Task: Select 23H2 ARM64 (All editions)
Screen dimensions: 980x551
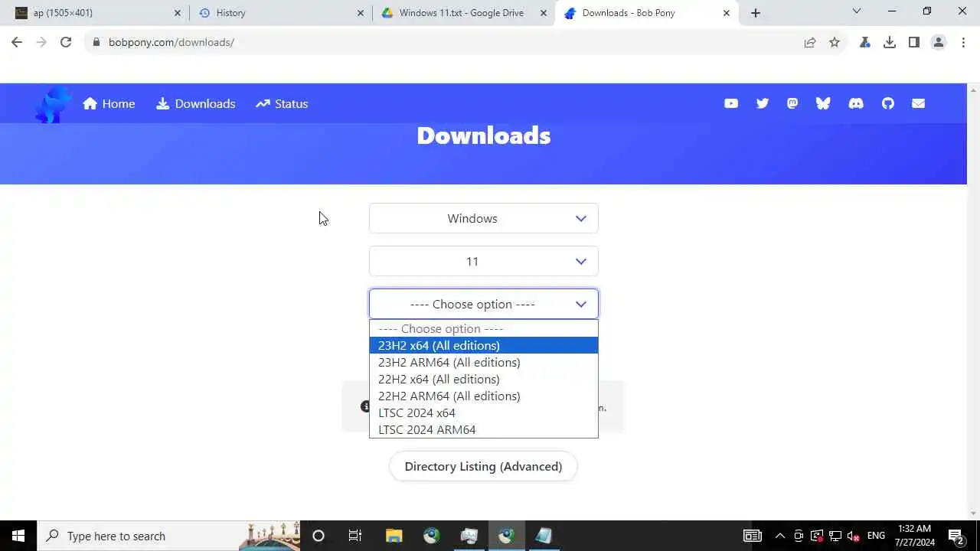Action: (x=483, y=362)
